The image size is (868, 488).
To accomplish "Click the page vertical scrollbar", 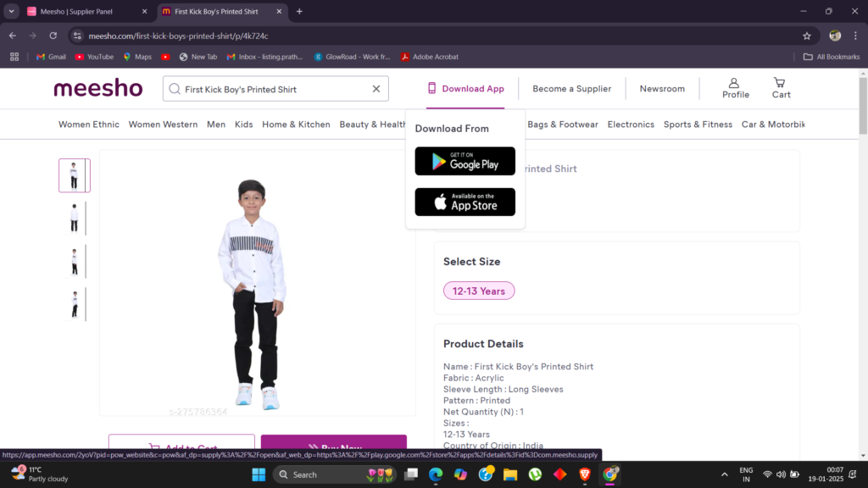I will (863, 106).
